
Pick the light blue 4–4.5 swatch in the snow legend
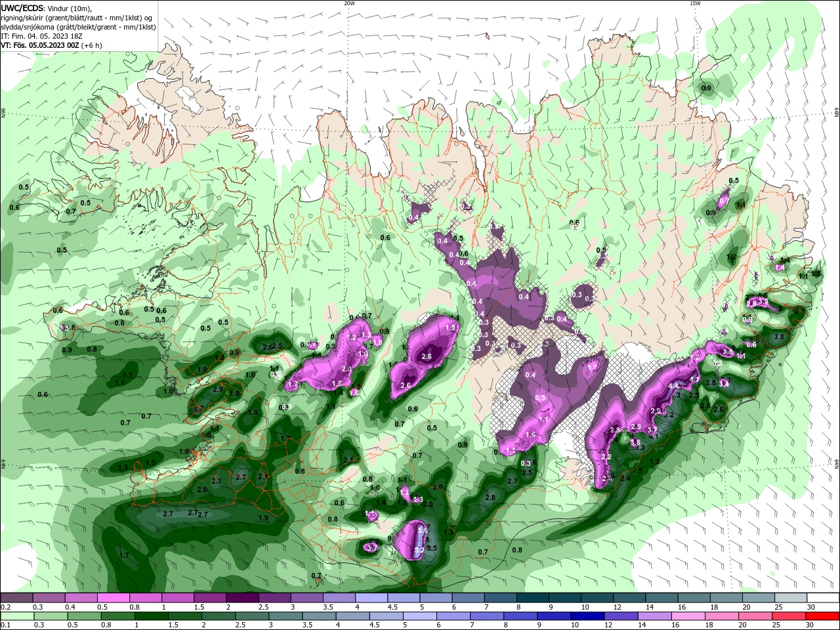coord(371,597)
